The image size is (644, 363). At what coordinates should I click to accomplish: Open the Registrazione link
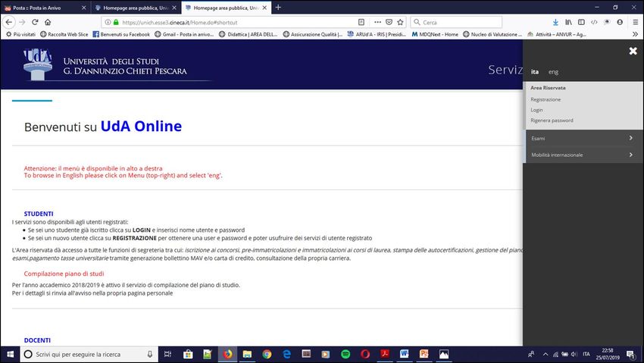546,99
